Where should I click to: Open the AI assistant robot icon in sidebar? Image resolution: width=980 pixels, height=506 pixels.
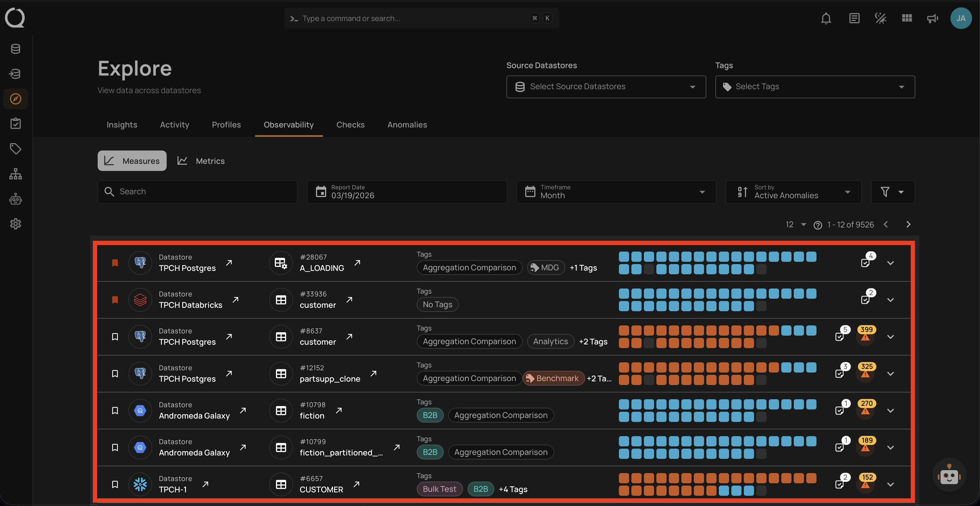(x=15, y=199)
